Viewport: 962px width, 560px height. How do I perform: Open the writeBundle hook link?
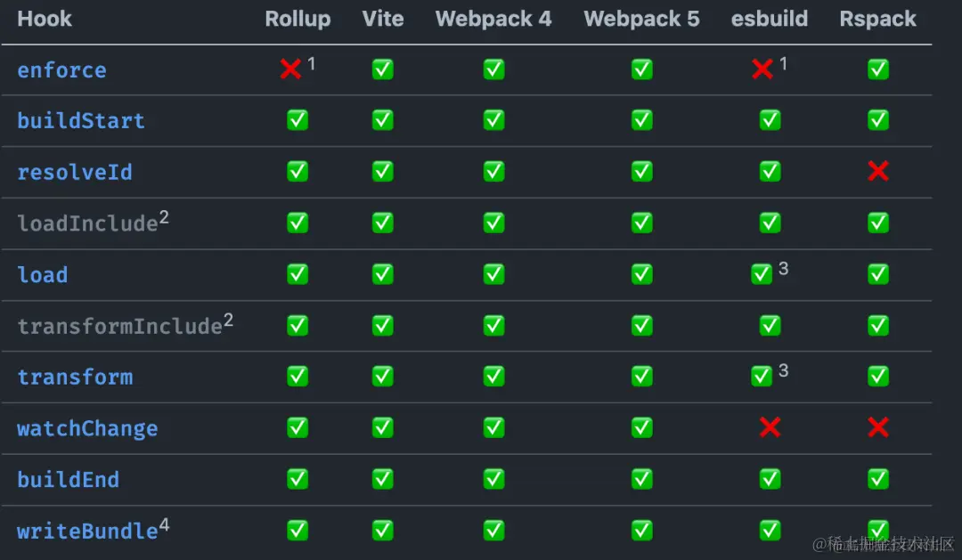click(87, 531)
